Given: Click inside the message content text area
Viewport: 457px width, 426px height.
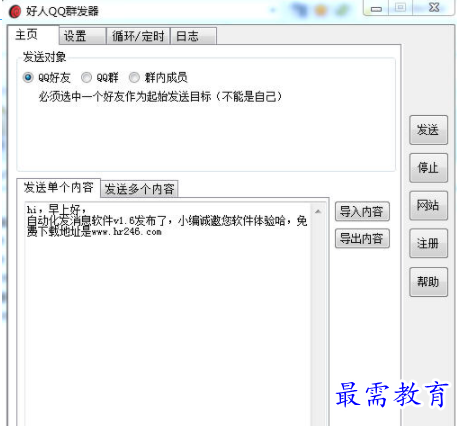Looking at the screenshot, I should click(168, 313).
